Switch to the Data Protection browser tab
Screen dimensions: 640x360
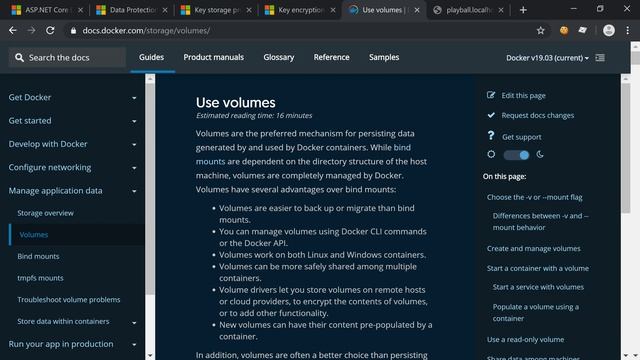click(131, 10)
